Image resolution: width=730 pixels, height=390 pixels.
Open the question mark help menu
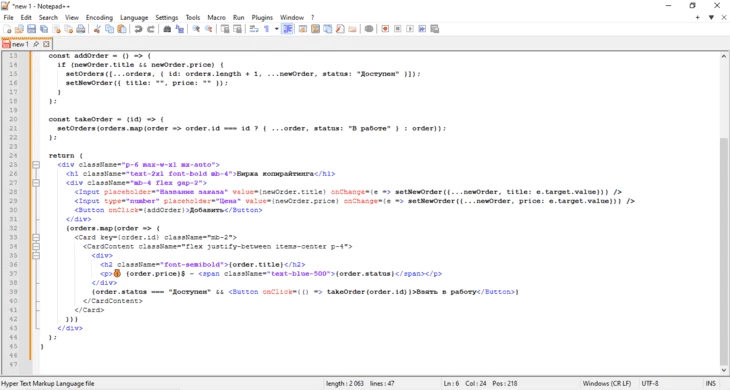coord(313,17)
